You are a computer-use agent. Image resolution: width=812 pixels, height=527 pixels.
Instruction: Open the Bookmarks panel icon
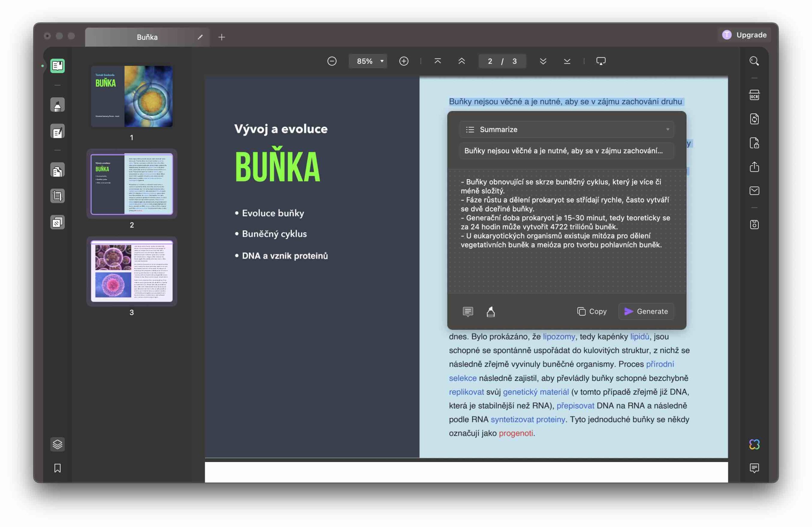click(57, 468)
